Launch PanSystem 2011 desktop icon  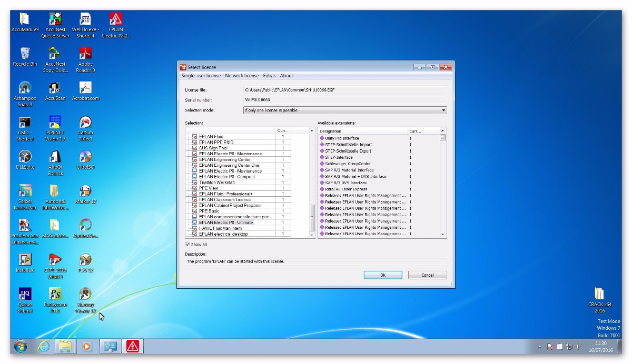[x=55, y=300]
